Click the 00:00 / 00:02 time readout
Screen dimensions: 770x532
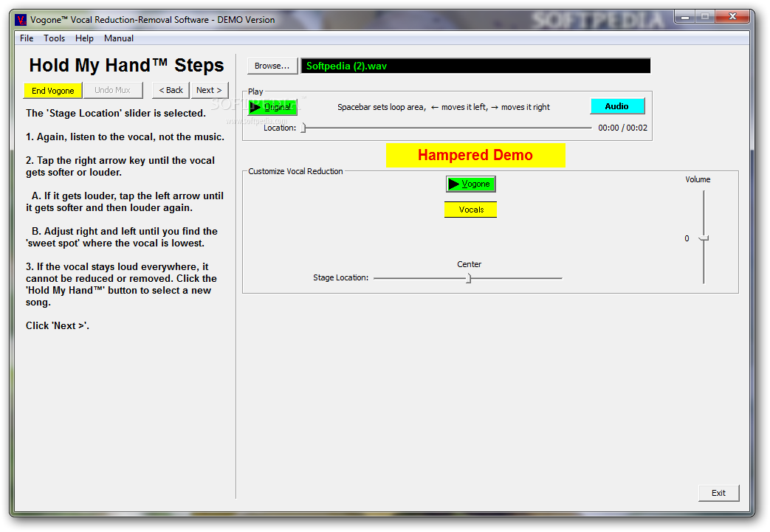(622, 128)
